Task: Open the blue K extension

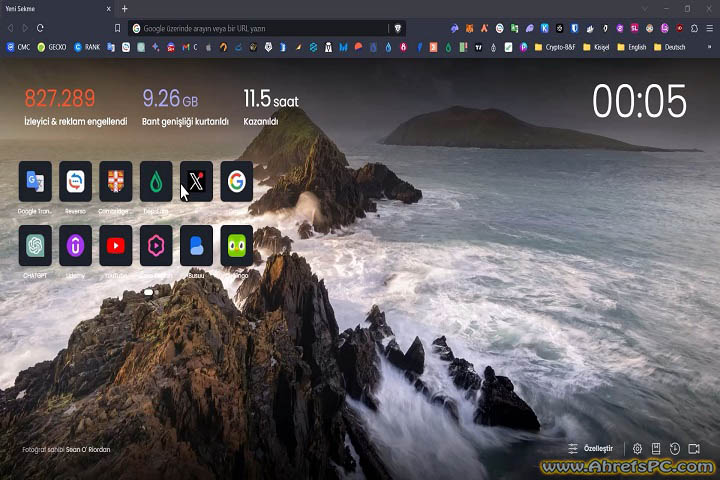Action: [x=545, y=28]
